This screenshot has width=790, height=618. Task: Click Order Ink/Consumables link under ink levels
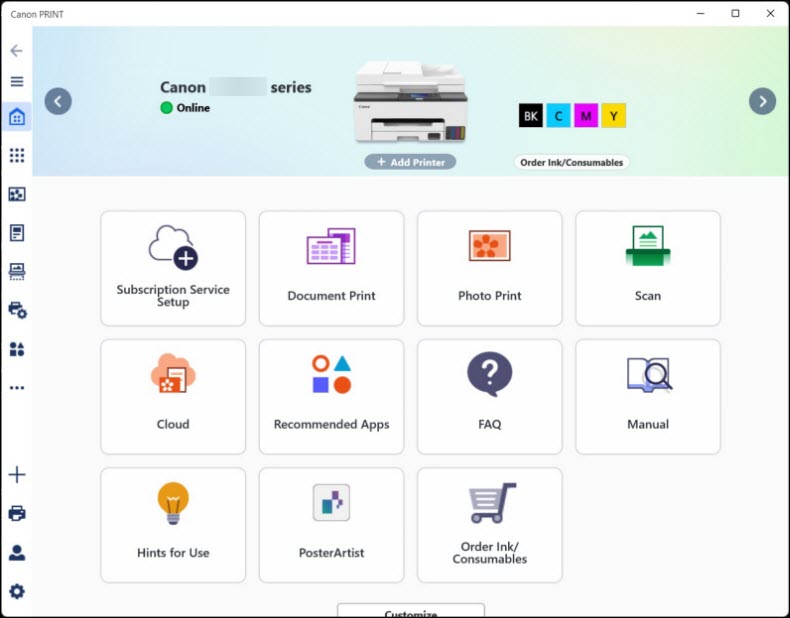coord(571,162)
